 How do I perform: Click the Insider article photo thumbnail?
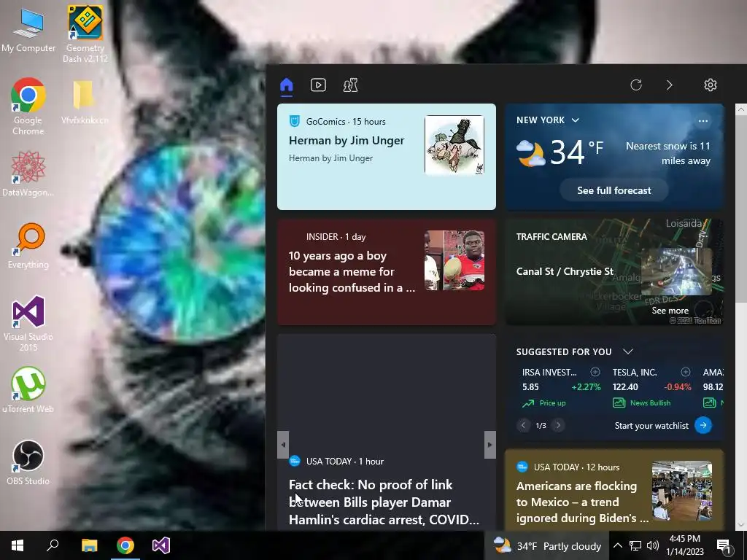454,260
